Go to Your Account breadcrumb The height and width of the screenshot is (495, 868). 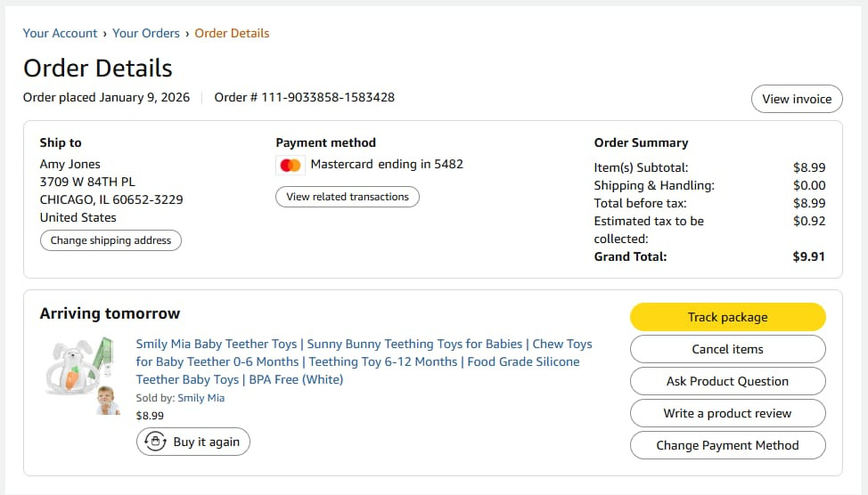[x=60, y=33]
